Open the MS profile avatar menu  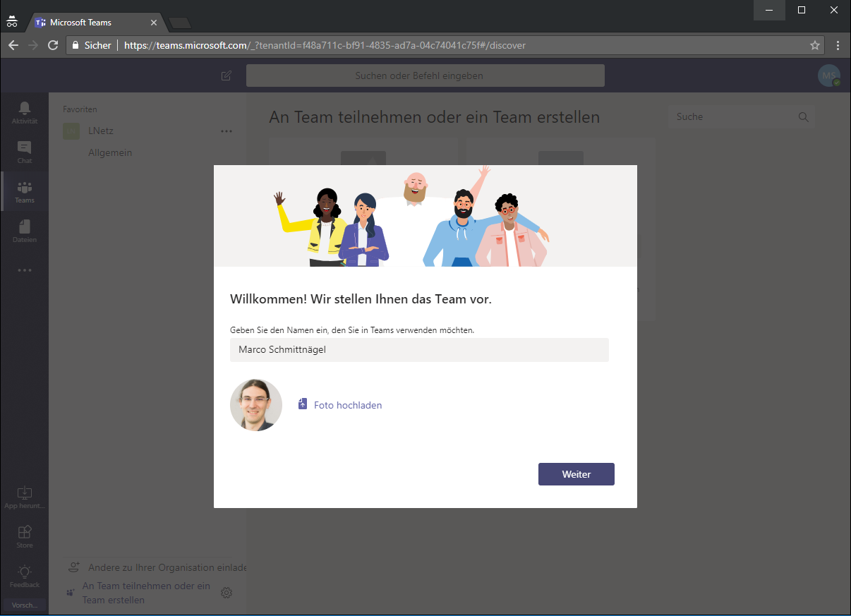coord(829,76)
